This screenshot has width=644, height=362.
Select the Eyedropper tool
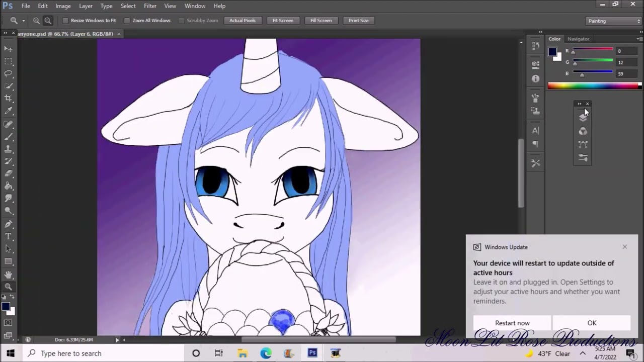(9, 111)
